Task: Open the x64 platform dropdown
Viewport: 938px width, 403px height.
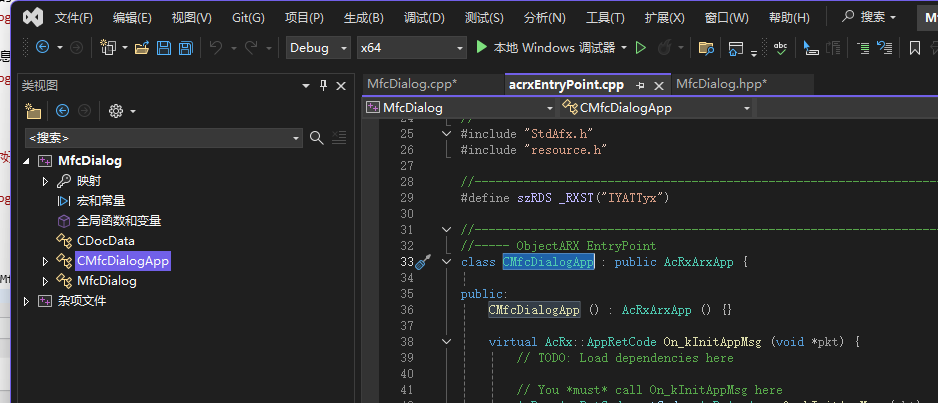Action: [411, 48]
